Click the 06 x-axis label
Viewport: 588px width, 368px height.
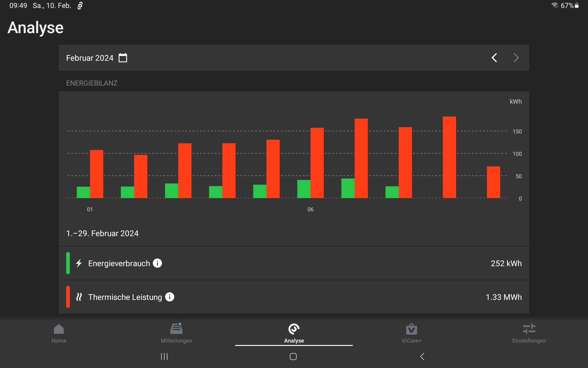[311, 209]
